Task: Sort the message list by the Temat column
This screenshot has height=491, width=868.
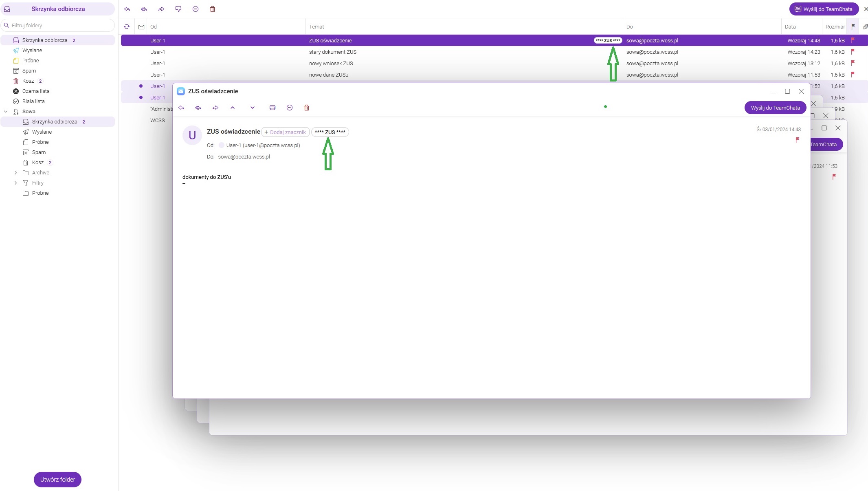Action: (x=316, y=27)
